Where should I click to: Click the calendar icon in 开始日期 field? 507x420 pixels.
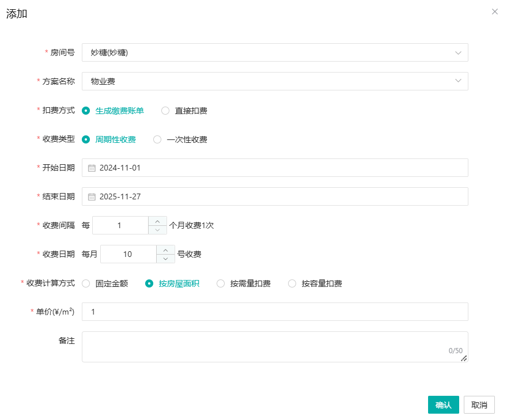click(92, 168)
